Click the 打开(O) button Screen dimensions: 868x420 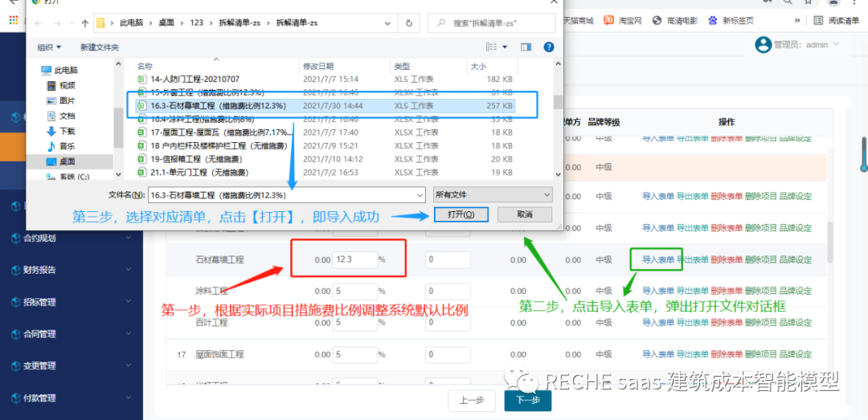[x=461, y=214]
